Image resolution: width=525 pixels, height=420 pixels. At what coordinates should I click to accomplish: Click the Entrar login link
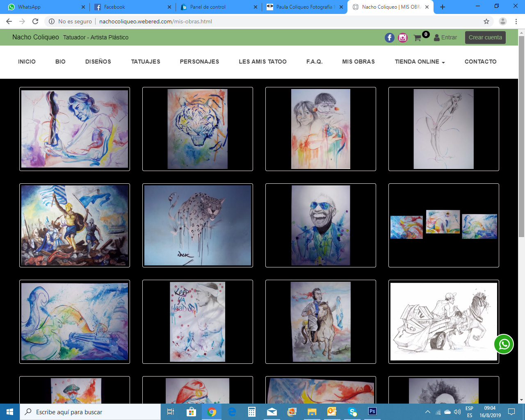coord(445,37)
